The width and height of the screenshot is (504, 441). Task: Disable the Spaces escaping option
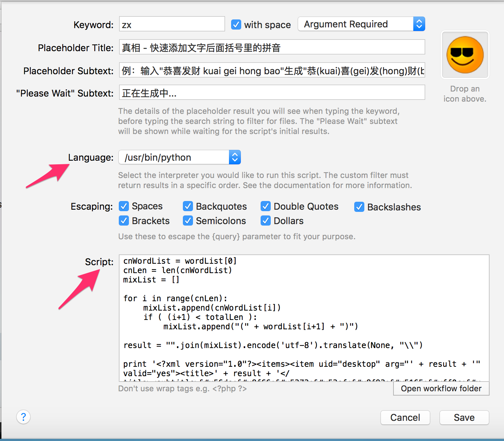click(124, 206)
